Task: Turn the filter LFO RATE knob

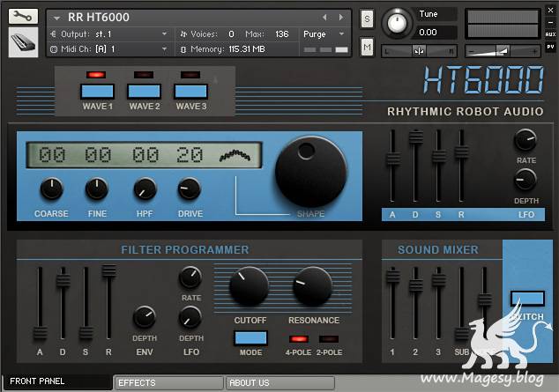Action: click(190, 277)
